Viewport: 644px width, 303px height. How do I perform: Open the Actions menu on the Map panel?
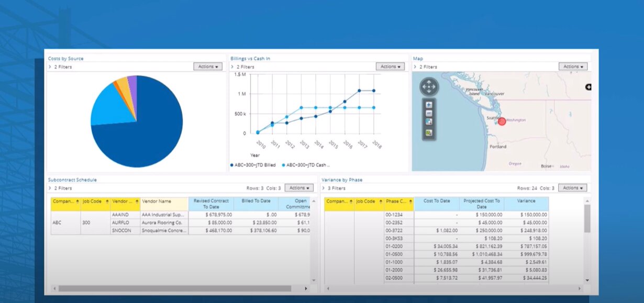pyautogui.click(x=573, y=66)
